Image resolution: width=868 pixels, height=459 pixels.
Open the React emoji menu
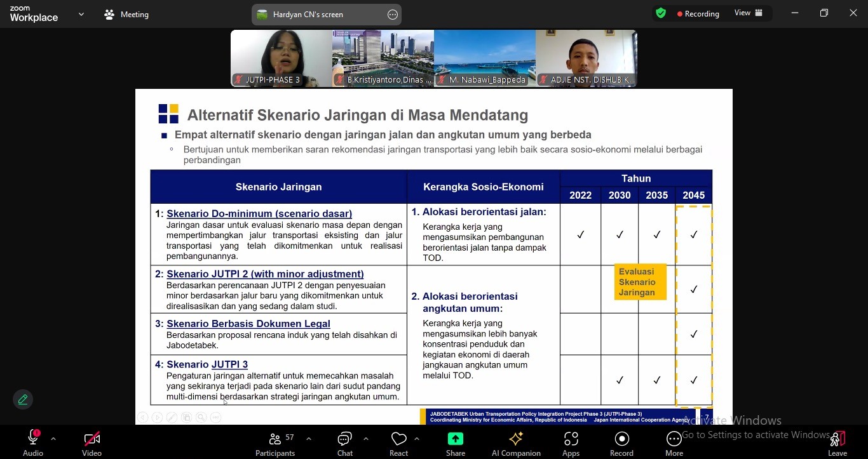point(398,442)
